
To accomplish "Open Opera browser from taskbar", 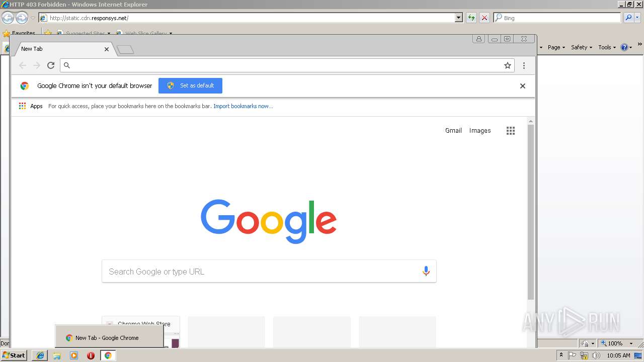I will (x=91, y=355).
